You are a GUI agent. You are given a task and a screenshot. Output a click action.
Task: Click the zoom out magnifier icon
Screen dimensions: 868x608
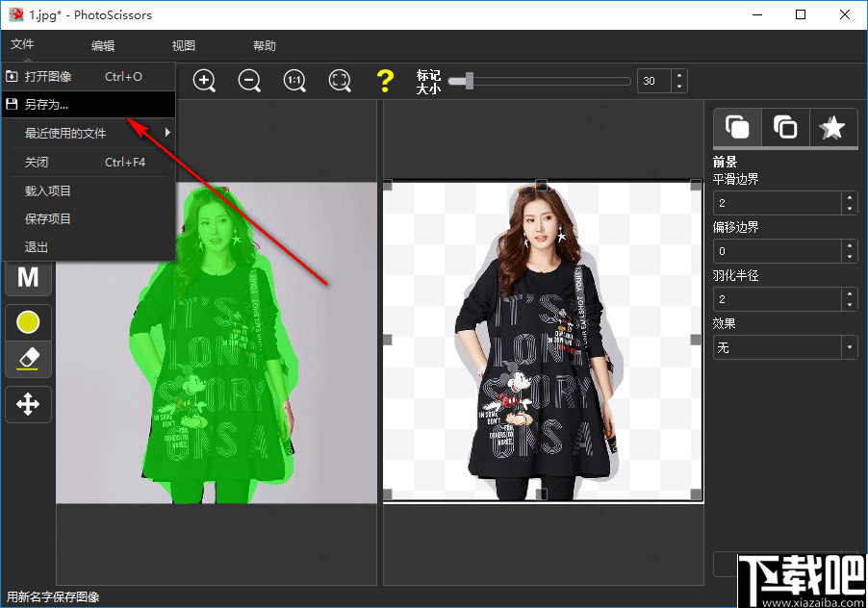click(x=249, y=81)
